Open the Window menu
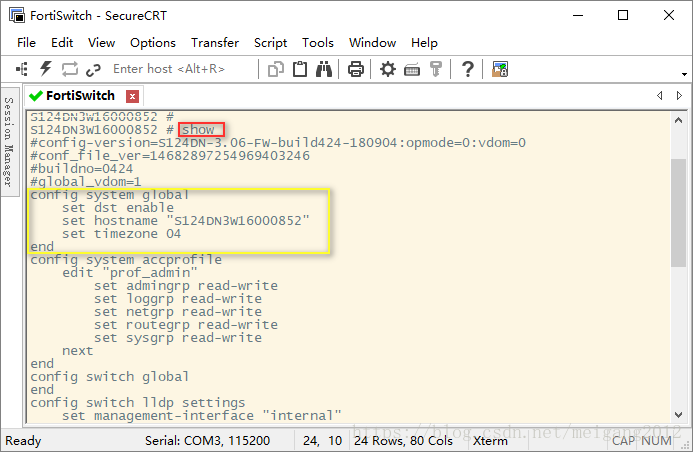This screenshot has width=693, height=452. pos(372,43)
